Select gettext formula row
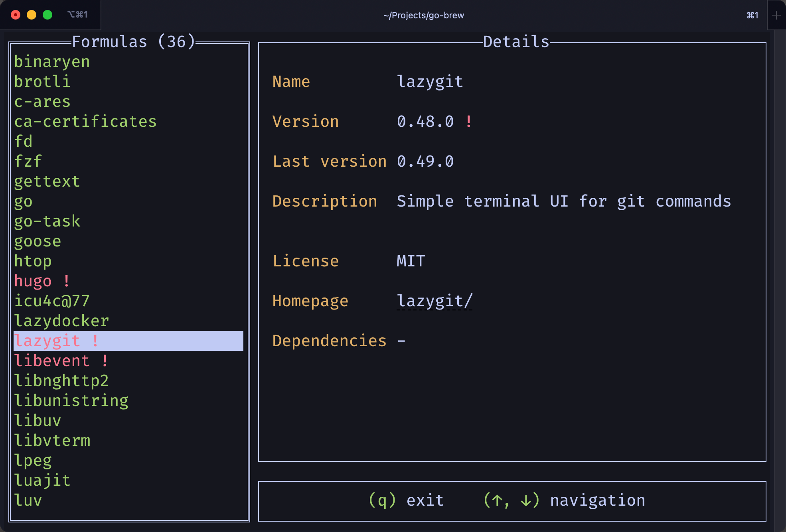This screenshot has height=532, width=786. coord(128,181)
